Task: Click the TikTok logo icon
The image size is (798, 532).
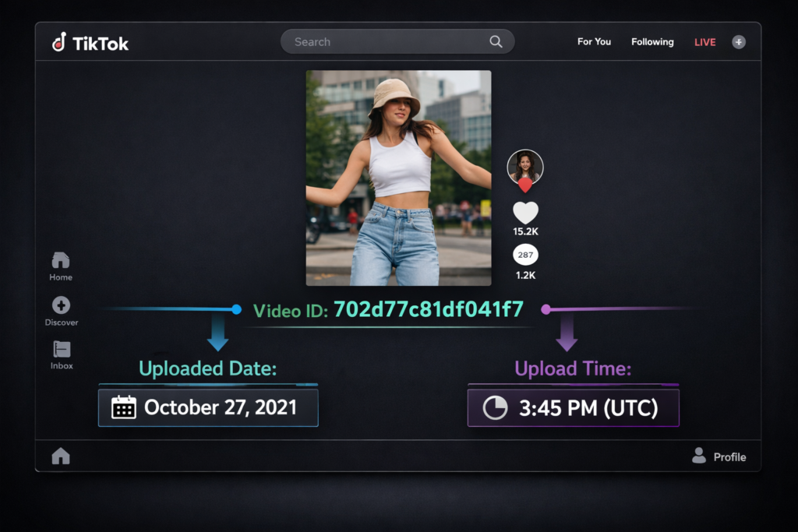Action: coord(59,42)
